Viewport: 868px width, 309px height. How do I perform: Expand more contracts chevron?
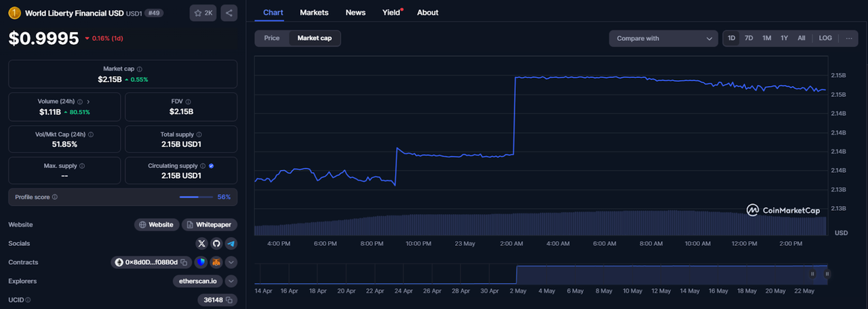tap(231, 262)
